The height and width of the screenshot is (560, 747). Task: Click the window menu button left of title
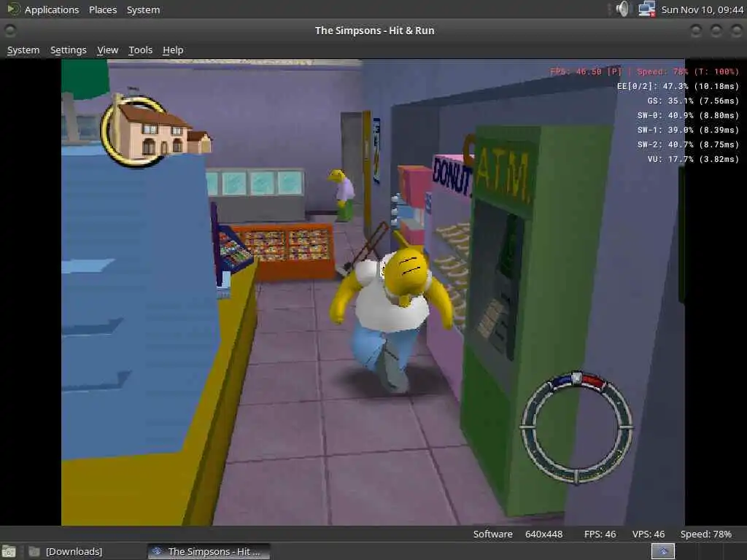pos(10,31)
